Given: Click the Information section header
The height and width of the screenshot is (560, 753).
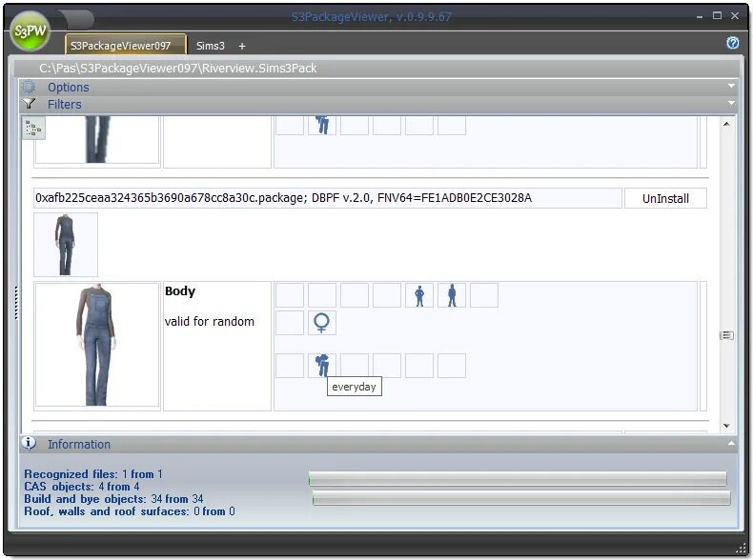Looking at the screenshot, I should tap(378, 444).
